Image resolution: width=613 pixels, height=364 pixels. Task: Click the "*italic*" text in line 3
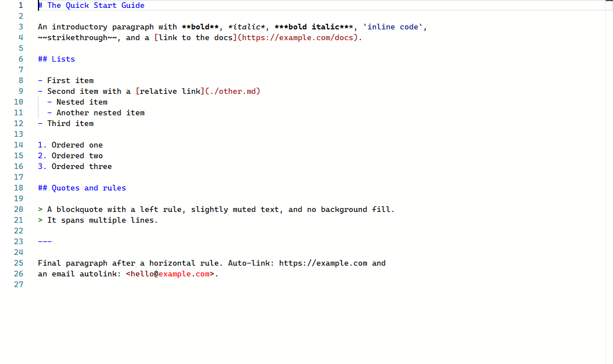click(x=247, y=27)
